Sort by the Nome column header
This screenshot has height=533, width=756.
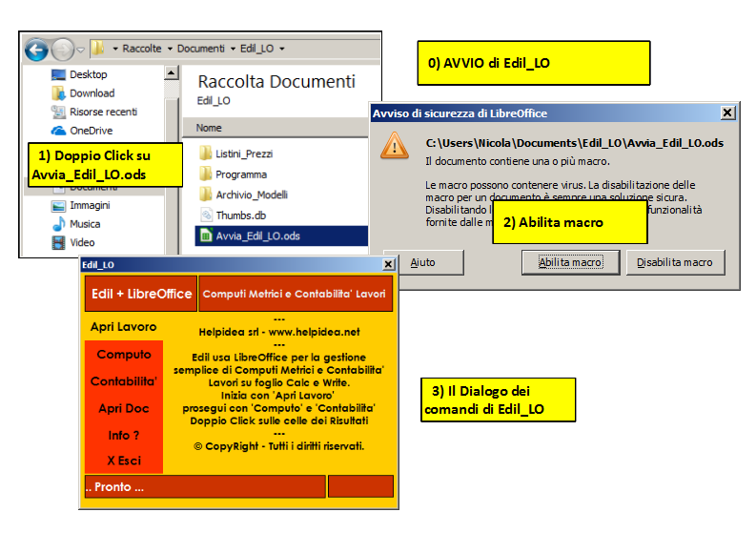pyautogui.click(x=209, y=128)
